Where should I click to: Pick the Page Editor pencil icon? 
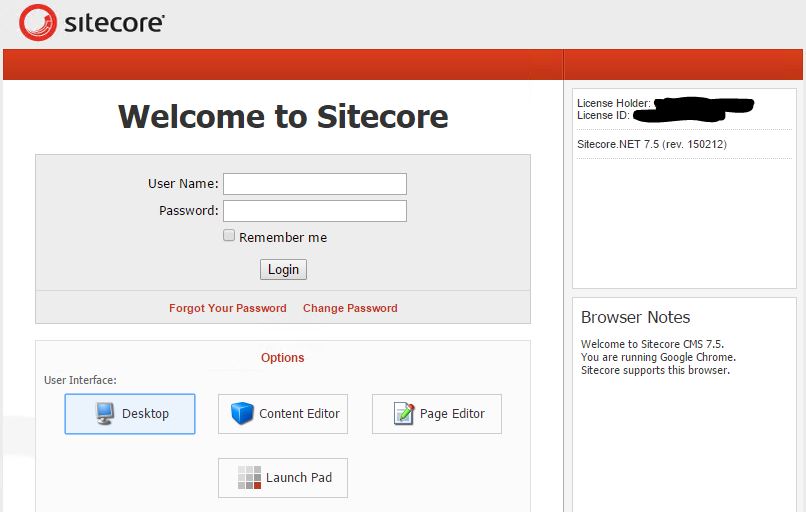pos(403,414)
